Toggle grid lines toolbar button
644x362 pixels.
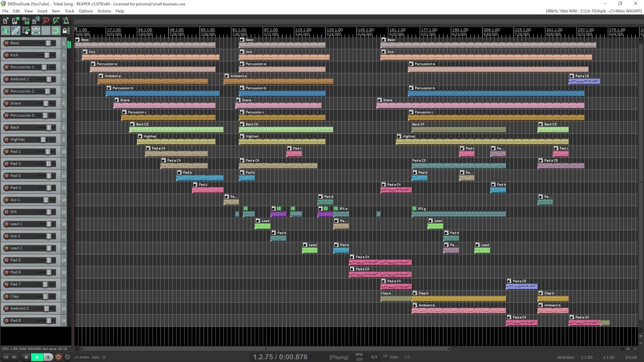46,31
